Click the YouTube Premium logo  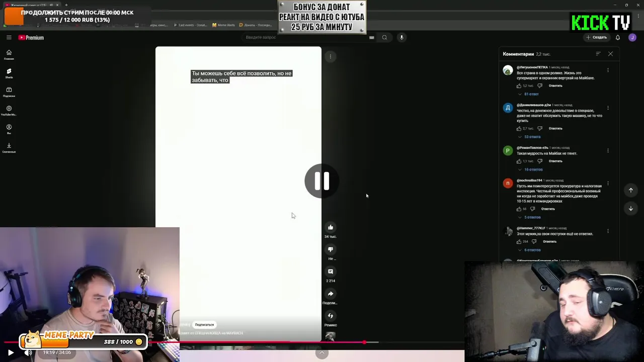coord(31,38)
